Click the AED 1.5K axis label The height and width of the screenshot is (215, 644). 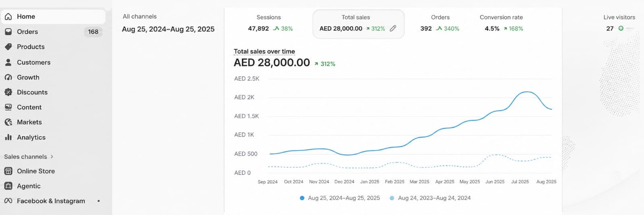(x=247, y=116)
